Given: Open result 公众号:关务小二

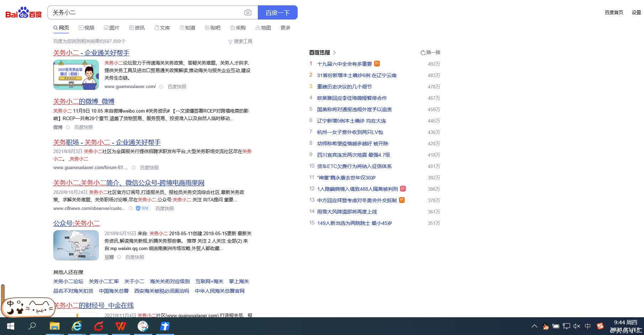Looking at the screenshot, I should [76, 223].
